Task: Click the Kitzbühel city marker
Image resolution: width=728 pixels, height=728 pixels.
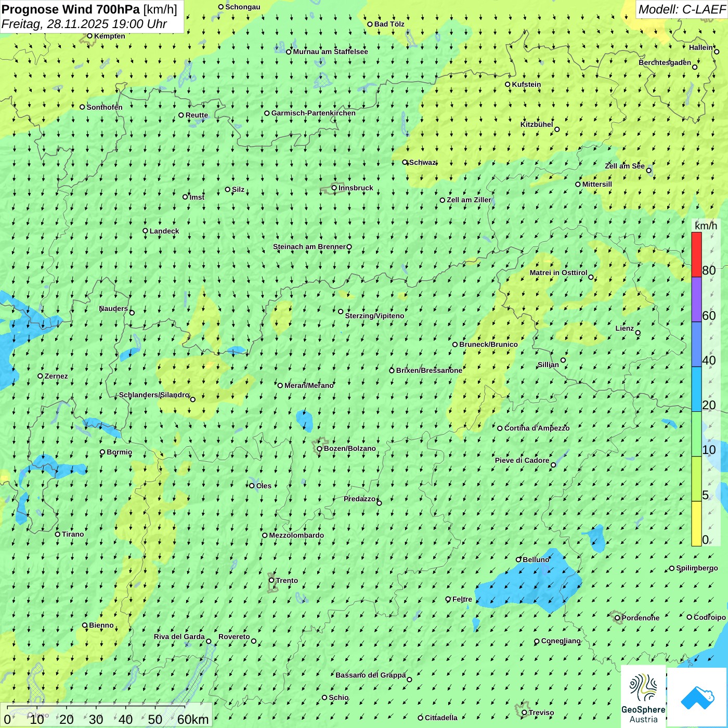Action: (x=557, y=129)
